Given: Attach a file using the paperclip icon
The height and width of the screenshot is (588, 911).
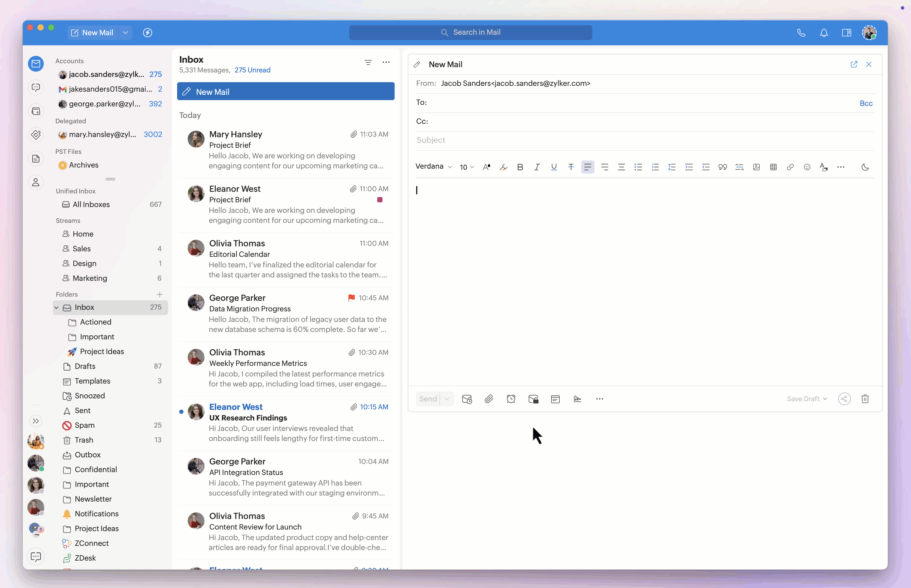Looking at the screenshot, I should click(x=488, y=399).
